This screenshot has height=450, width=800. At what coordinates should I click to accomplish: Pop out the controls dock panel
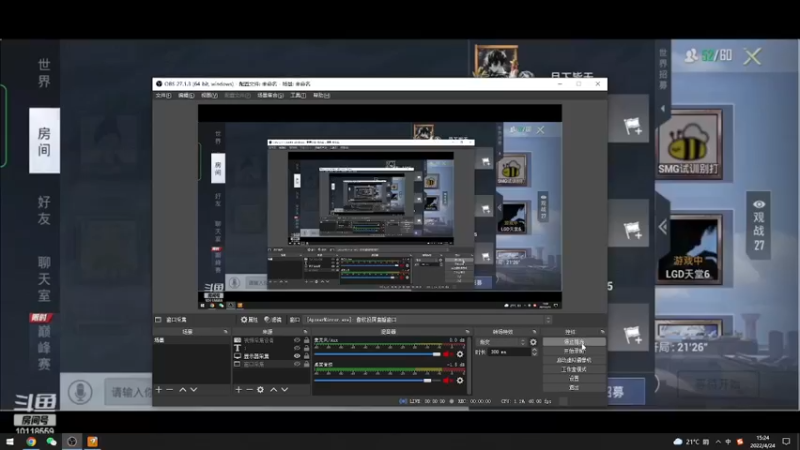coord(602,332)
